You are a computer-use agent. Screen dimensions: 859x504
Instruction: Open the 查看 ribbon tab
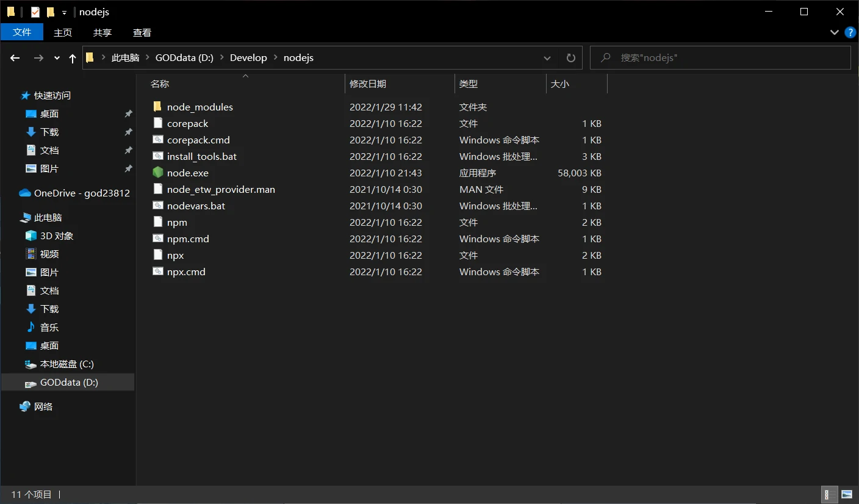pyautogui.click(x=142, y=32)
